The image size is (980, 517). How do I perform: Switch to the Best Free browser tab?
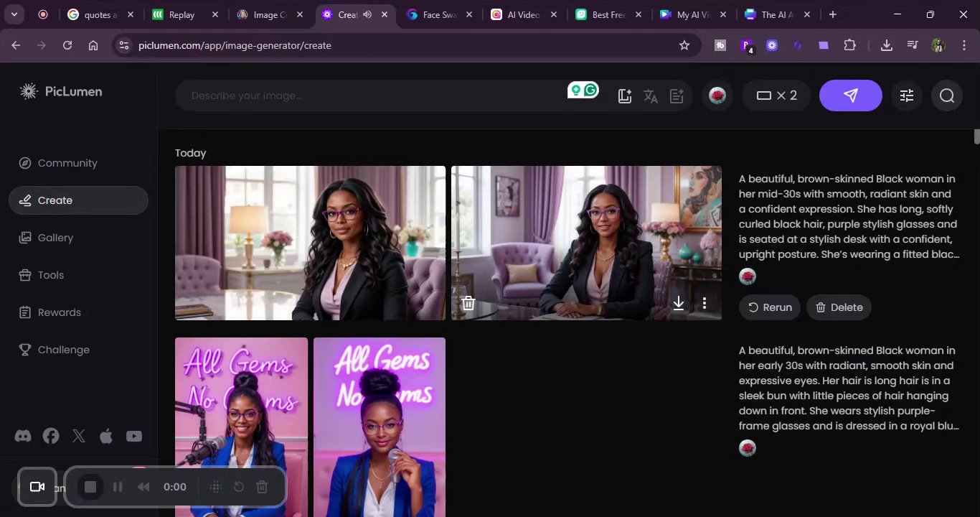tap(608, 14)
